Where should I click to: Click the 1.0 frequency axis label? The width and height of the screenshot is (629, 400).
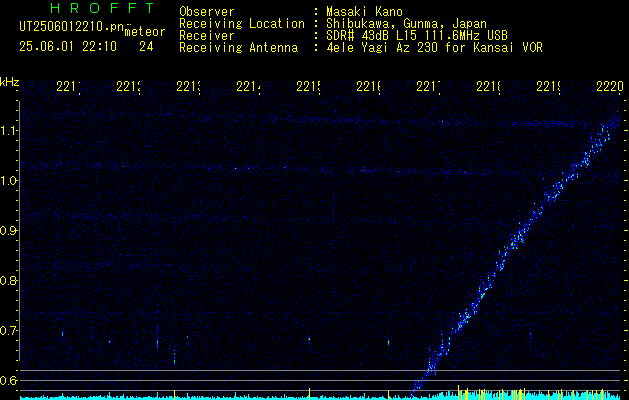(8, 181)
